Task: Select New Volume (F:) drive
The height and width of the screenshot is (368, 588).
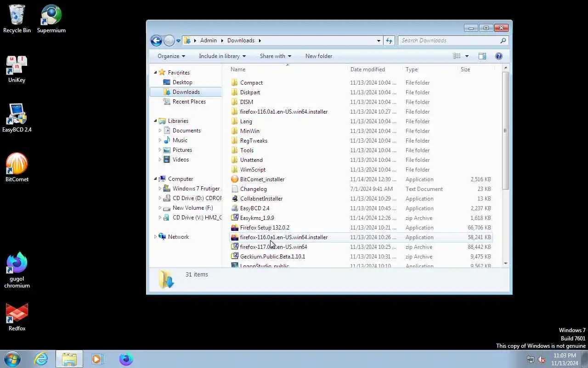Action: pyautogui.click(x=192, y=208)
